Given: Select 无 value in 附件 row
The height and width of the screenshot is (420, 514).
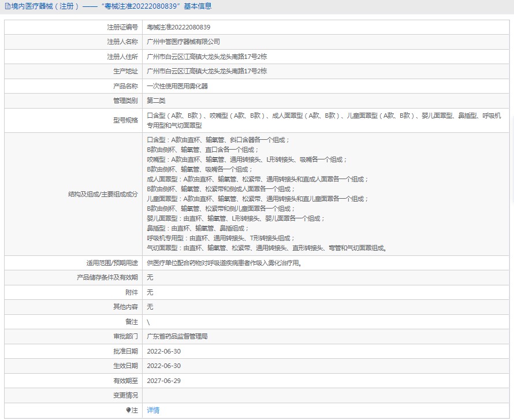Looking at the screenshot, I should point(150,292).
